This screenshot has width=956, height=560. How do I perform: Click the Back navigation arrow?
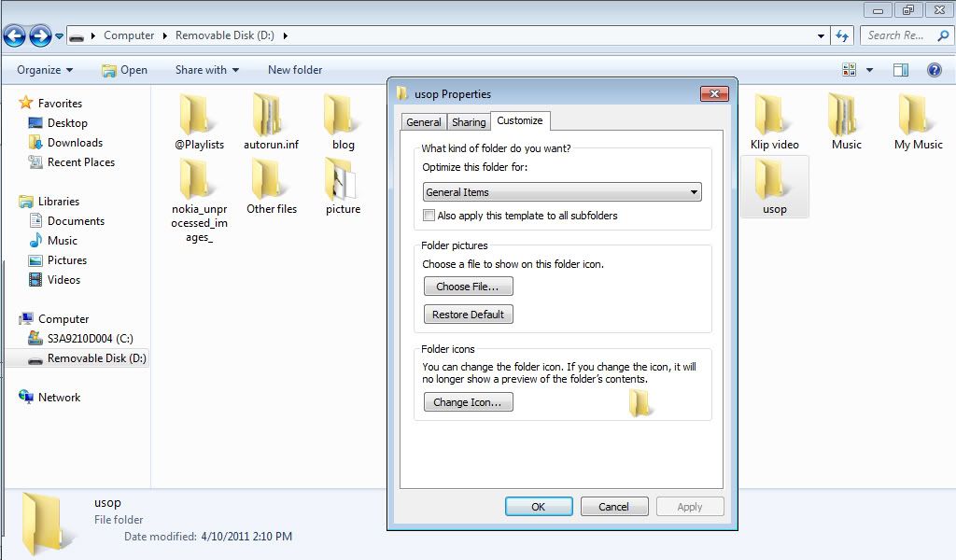tap(14, 36)
